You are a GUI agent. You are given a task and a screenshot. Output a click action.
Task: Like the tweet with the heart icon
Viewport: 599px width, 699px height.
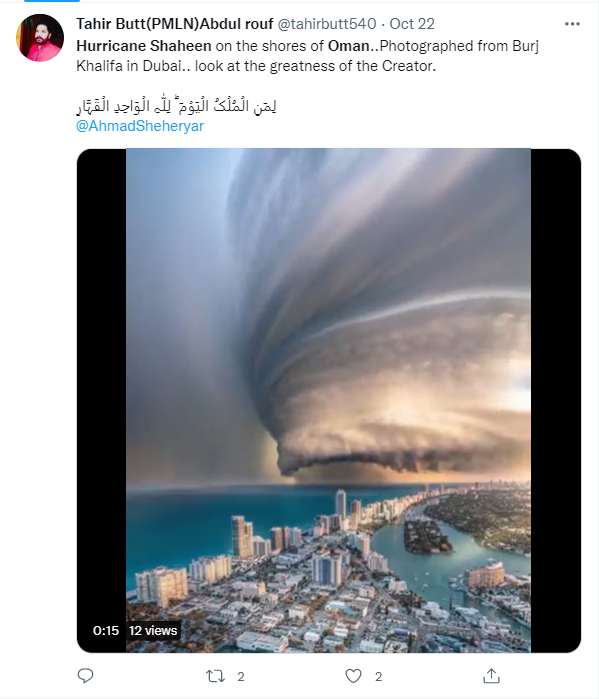click(353, 676)
